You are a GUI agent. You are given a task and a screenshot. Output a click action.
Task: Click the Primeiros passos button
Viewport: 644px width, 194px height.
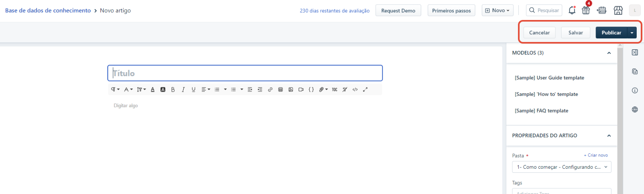pos(451,11)
